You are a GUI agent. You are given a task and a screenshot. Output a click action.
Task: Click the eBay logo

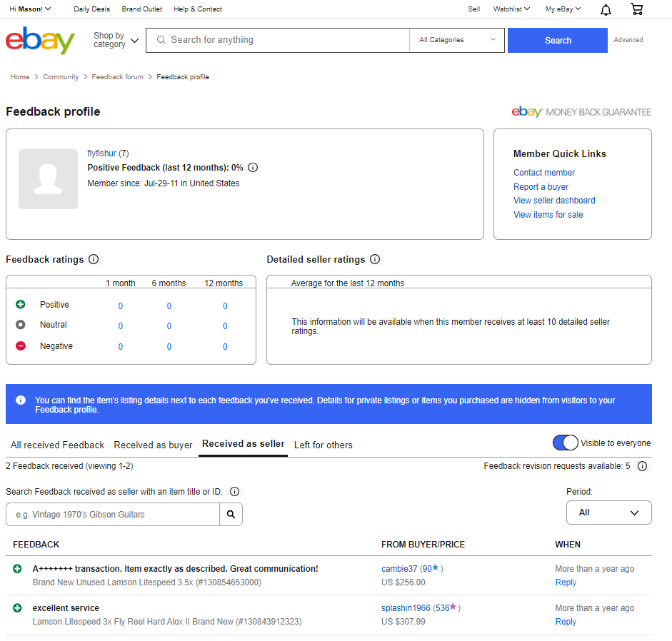(x=40, y=40)
